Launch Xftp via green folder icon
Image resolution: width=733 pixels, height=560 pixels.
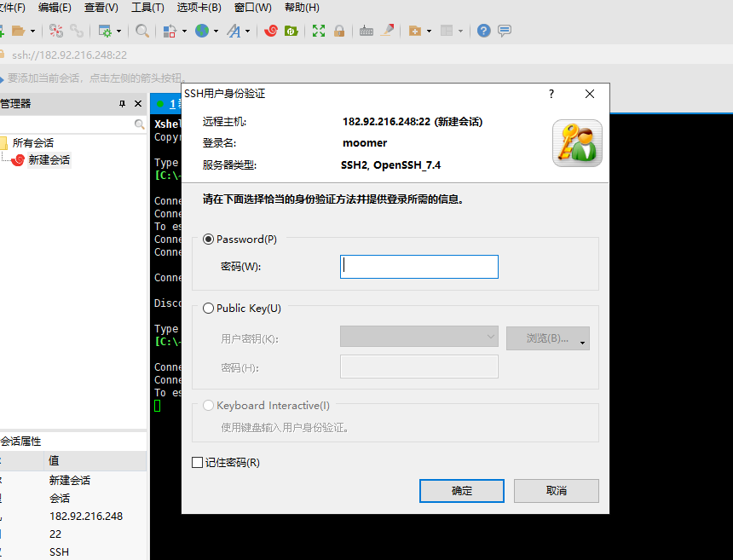[291, 31]
